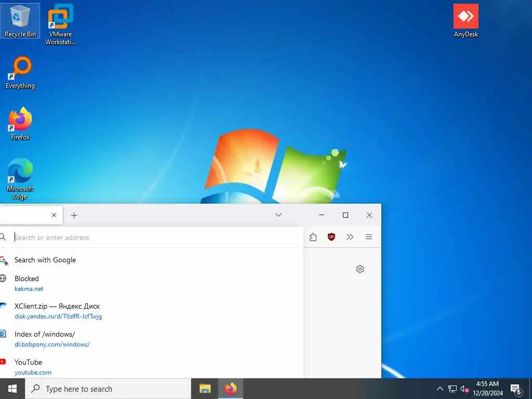Click the dl.bobpony.com/windows/ URL

pos(52,344)
